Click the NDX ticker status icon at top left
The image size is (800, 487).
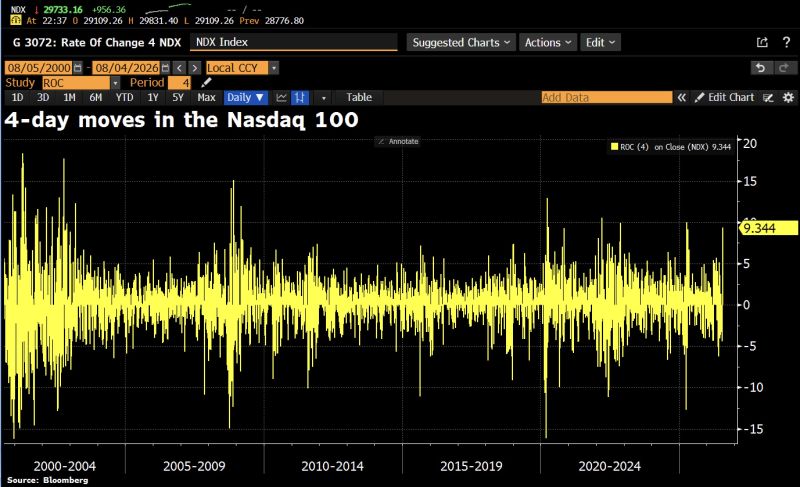click(16, 20)
